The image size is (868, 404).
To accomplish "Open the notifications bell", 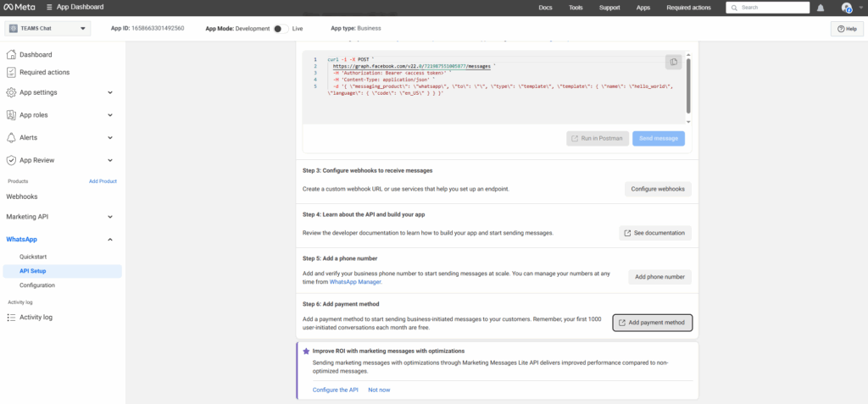I will tap(821, 8).
